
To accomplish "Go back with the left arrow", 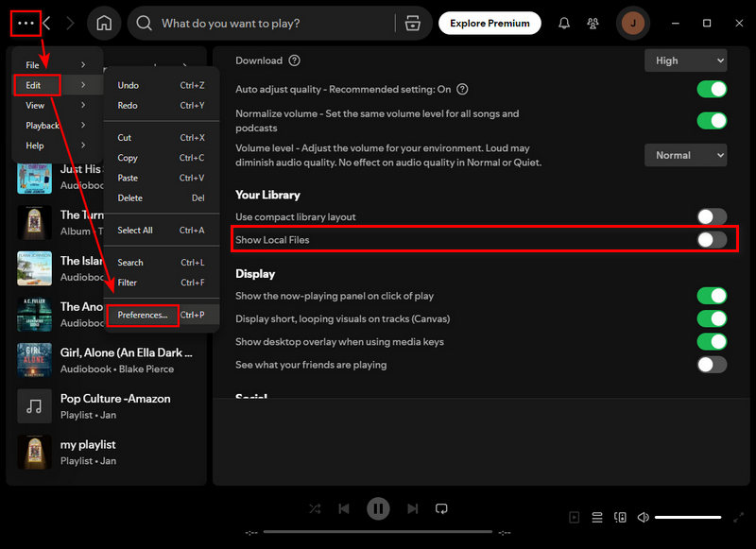I will click(46, 23).
